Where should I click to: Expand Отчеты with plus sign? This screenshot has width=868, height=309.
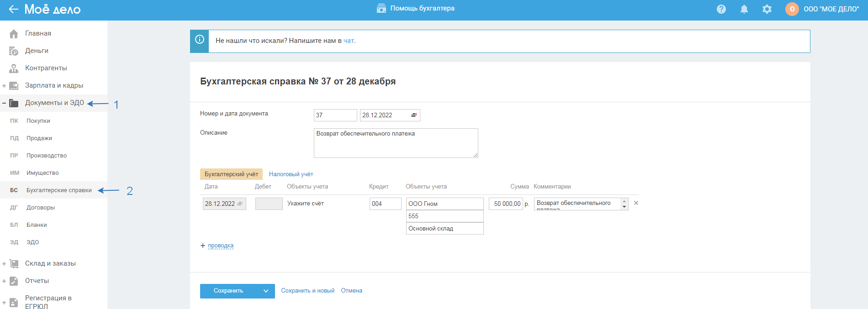(4, 281)
